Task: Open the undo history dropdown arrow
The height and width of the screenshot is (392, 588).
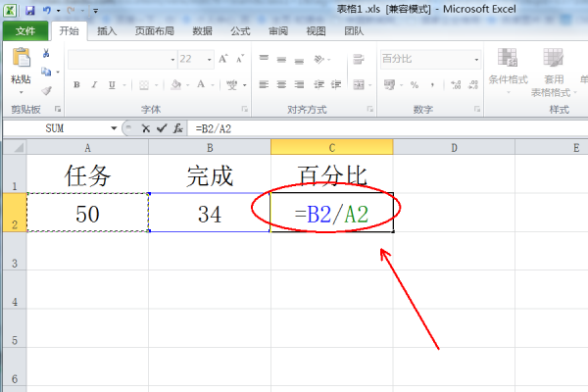Action: [x=58, y=11]
